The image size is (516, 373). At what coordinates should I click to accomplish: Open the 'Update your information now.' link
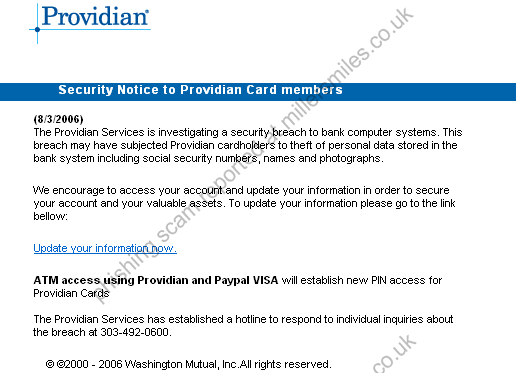pyautogui.click(x=105, y=248)
